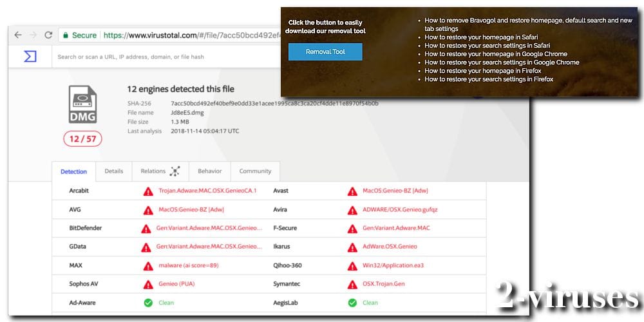Click the VirusTotal search input field
Image resolution: width=644 pixels, height=322 pixels.
pos(166,57)
